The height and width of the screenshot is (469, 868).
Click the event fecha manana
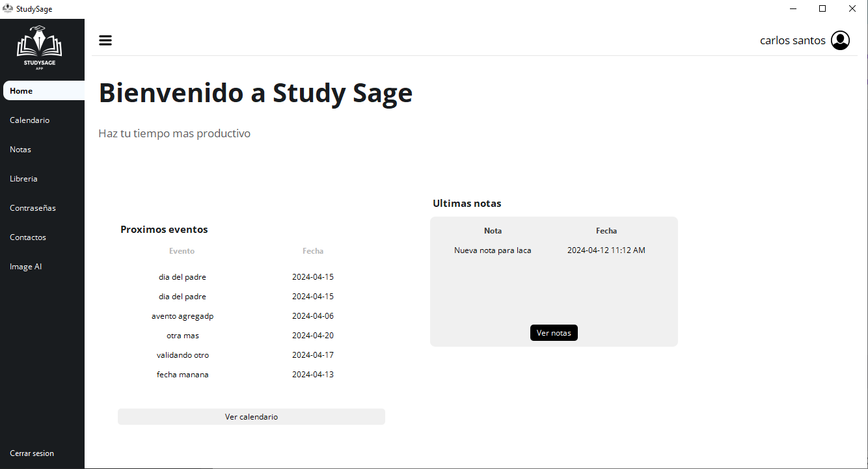coord(182,374)
